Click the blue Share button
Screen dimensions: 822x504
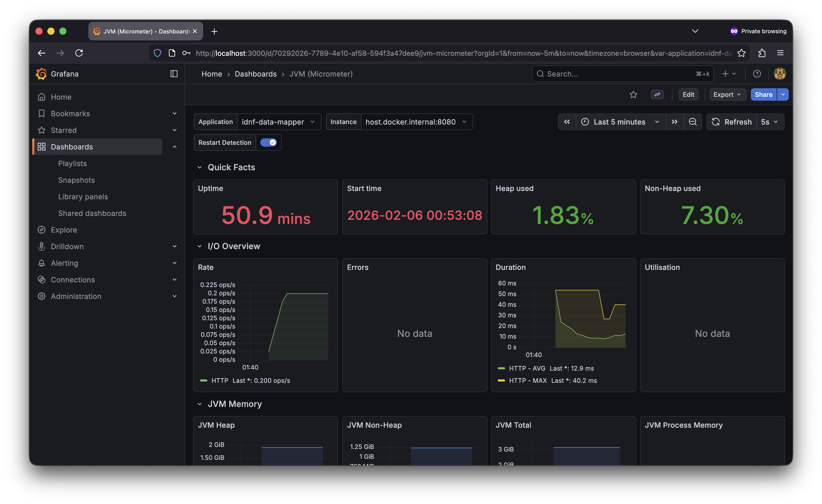pyautogui.click(x=763, y=95)
